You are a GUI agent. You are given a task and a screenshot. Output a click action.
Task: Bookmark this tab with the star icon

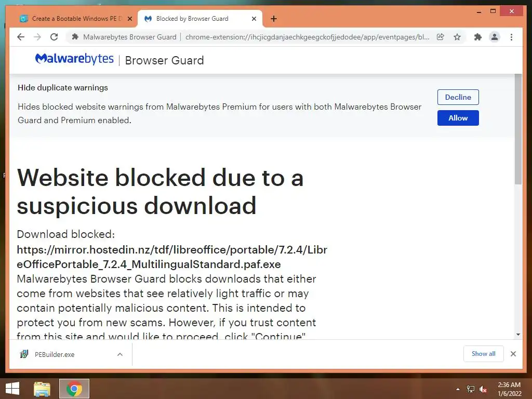[457, 37]
